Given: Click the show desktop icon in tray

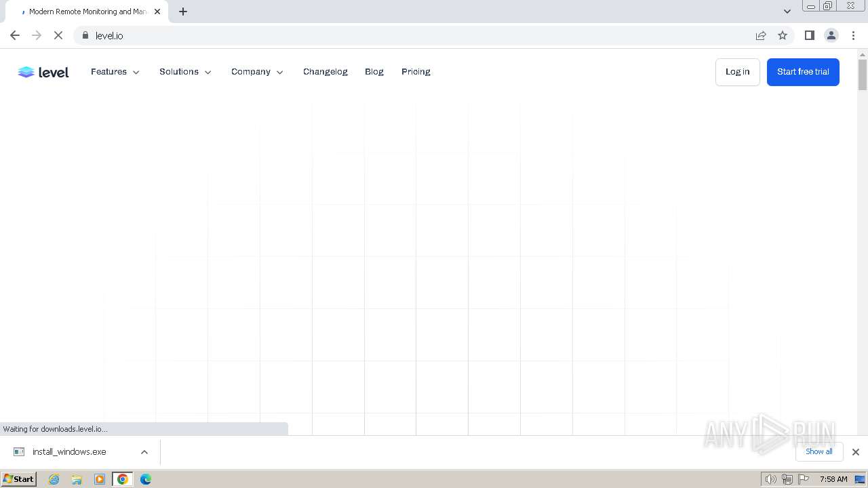Looking at the screenshot, I should 860,479.
